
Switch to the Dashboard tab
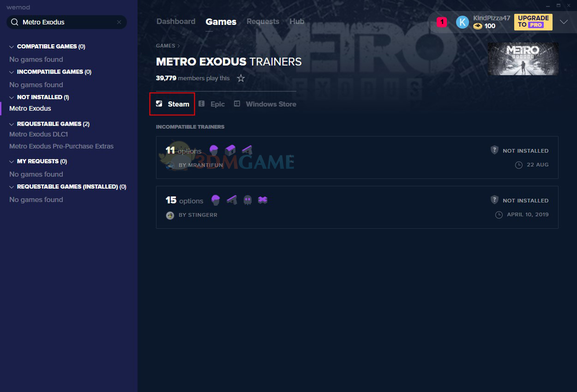point(176,22)
